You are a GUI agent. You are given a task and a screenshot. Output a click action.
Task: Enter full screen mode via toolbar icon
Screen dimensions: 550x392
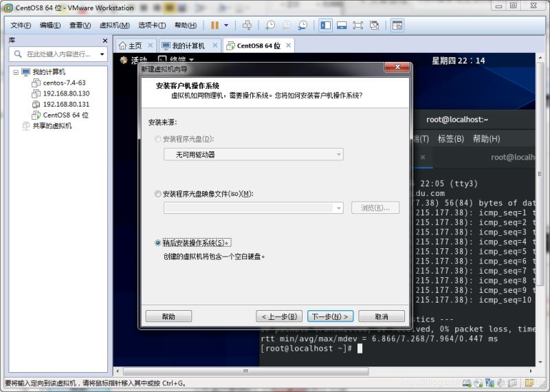357,25
